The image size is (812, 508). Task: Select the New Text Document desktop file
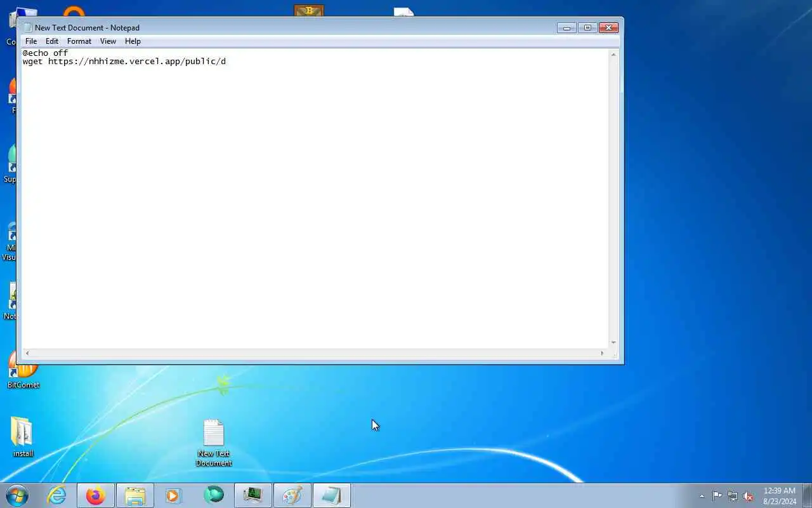tap(214, 443)
